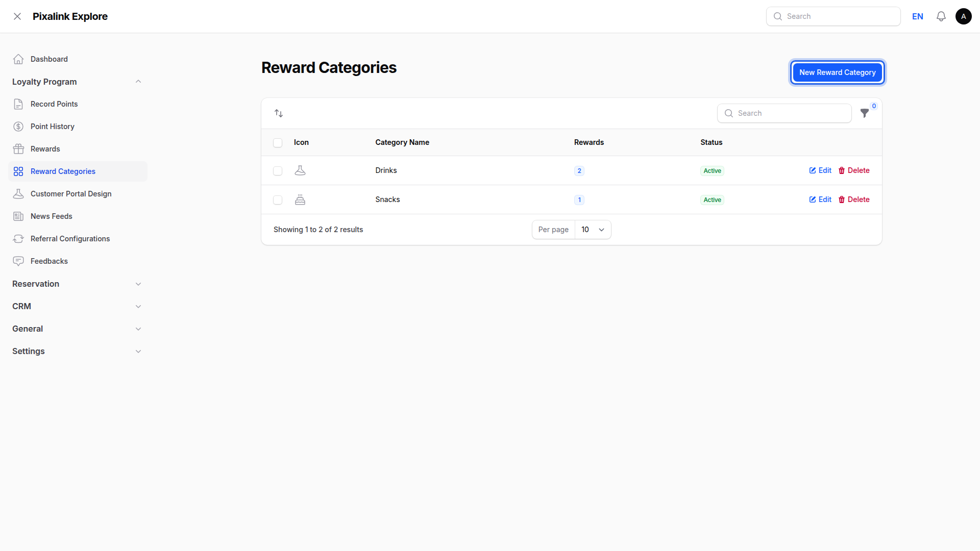Edit the Snacks category
980x551 pixels.
[x=820, y=199]
